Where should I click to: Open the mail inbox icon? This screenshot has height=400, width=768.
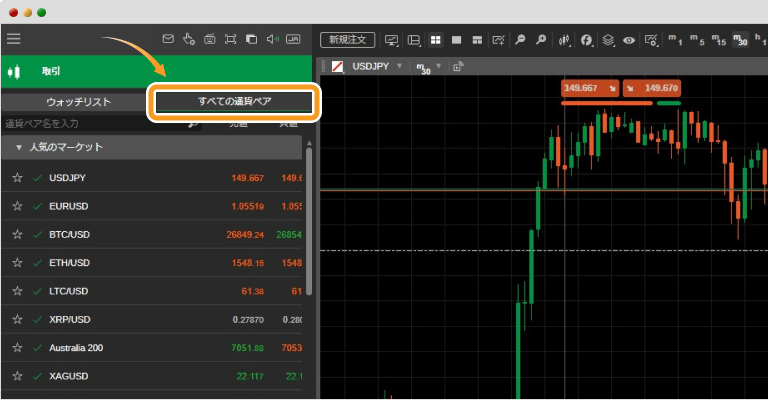point(168,39)
